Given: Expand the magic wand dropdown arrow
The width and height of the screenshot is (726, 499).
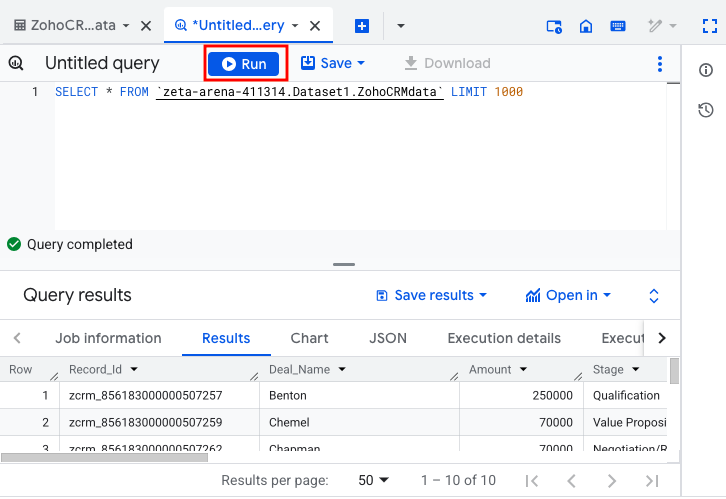Looking at the screenshot, I should (x=673, y=25).
